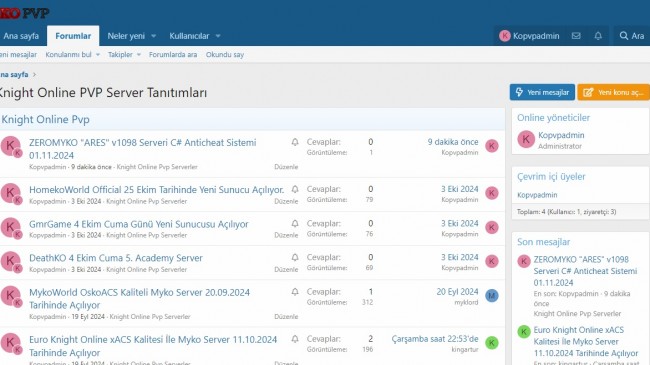Open Çevrim içi üyeler widget heading
This screenshot has height=365, width=650.
pyautogui.click(x=551, y=177)
